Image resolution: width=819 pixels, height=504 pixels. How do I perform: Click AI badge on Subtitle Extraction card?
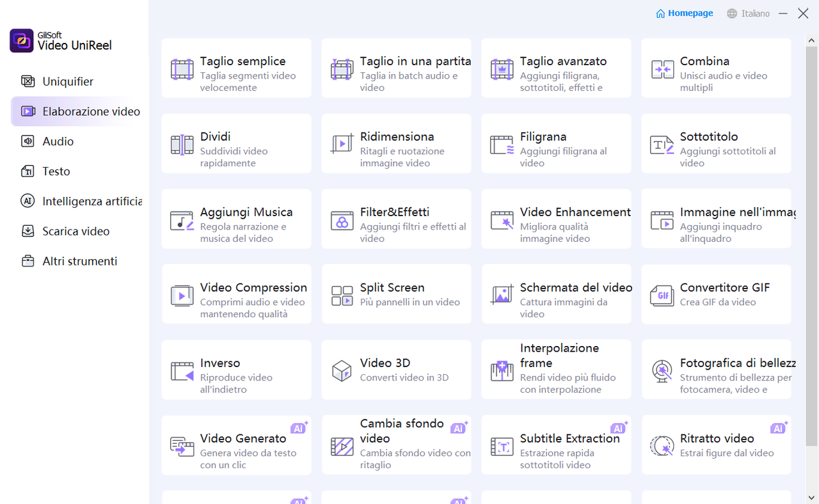point(619,428)
